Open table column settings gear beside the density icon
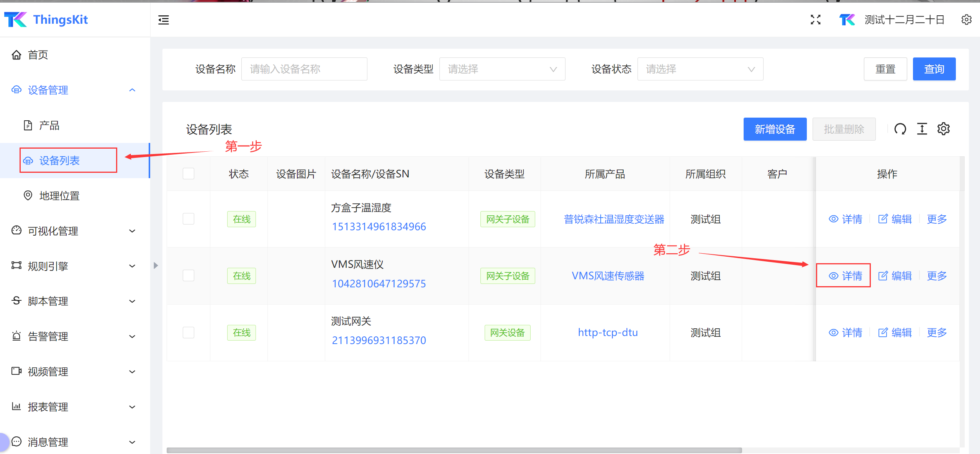Viewport: 980px width, 454px height. click(944, 129)
